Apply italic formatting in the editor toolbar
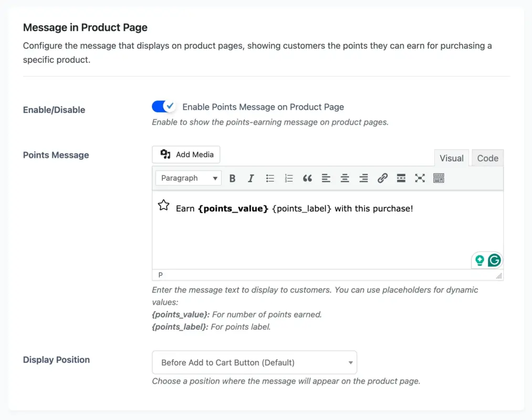Image resolution: width=532 pixels, height=420 pixels. pos(251,178)
